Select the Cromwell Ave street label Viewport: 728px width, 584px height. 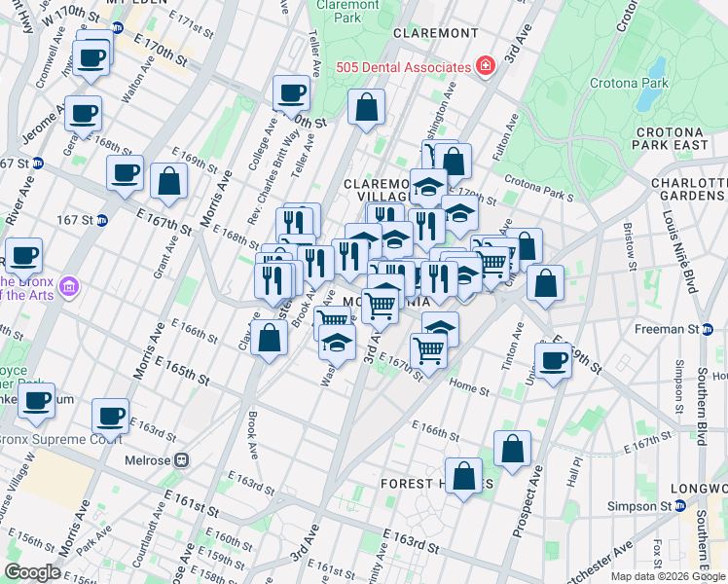[x=51, y=57]
